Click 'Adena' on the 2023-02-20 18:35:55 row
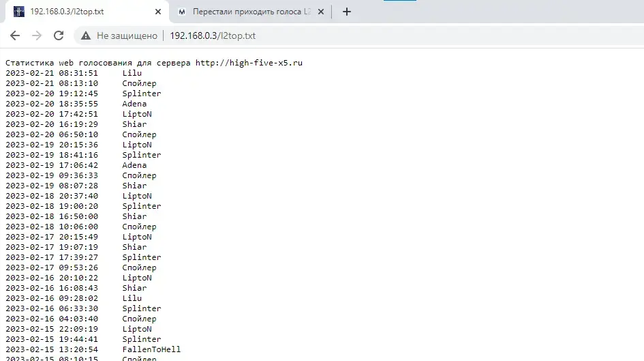 pyautogui.click(x=134, y=104)
